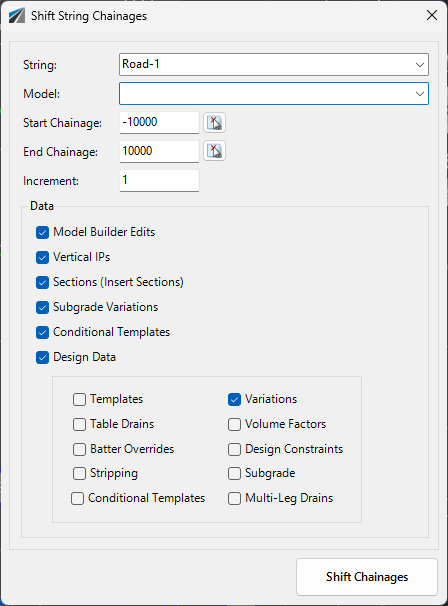Check the Table Drains option
This screenshot has width=448, height=606.
(x=79, y=424)
